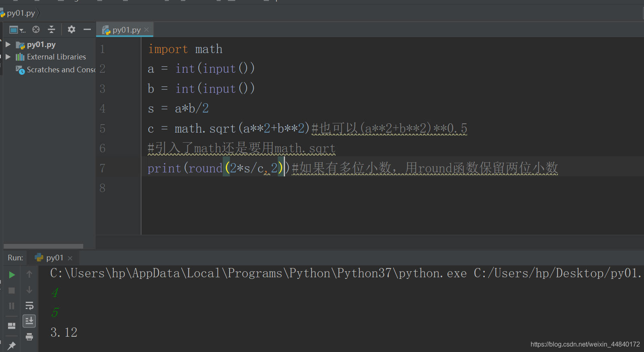Pin the run tab
The width and height of the screenshot is (644, 352).
12,346
